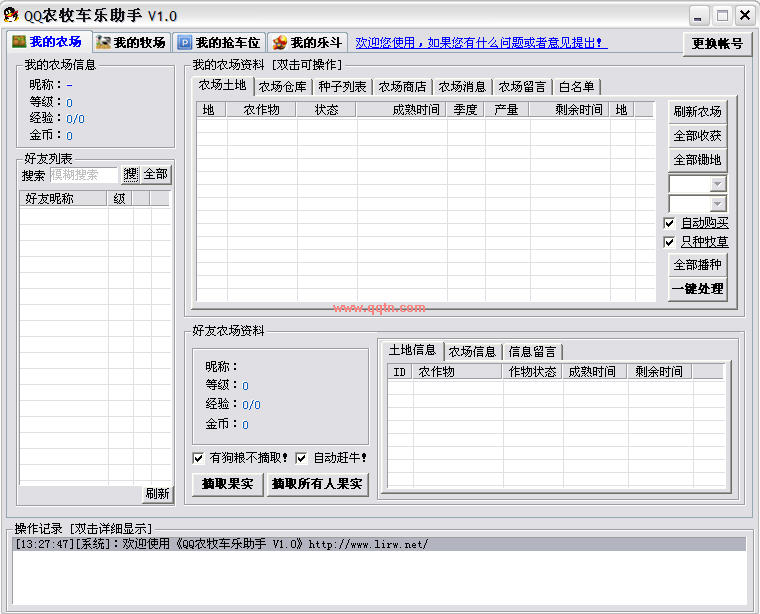
Task: Select the 农场仓库 tab
Action: point(283,87)
